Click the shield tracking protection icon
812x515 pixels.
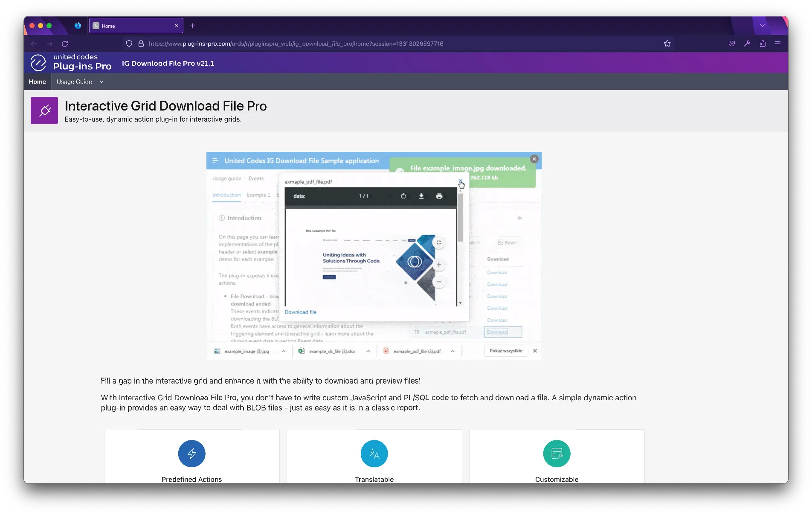[129, 44]
